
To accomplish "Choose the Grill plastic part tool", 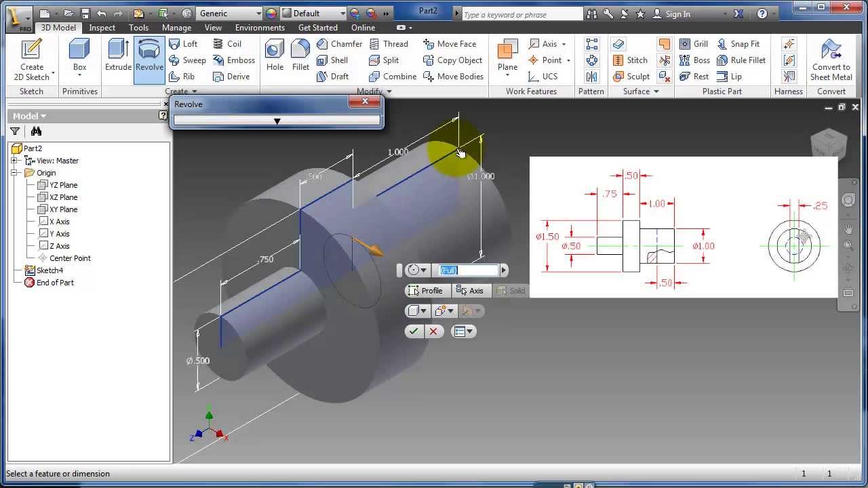I will click(x=694, y=44).
